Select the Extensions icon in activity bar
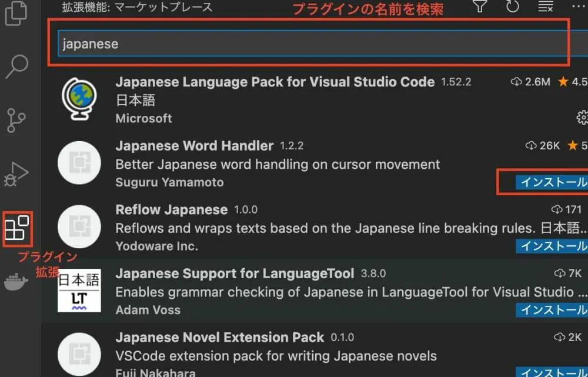 16,229
